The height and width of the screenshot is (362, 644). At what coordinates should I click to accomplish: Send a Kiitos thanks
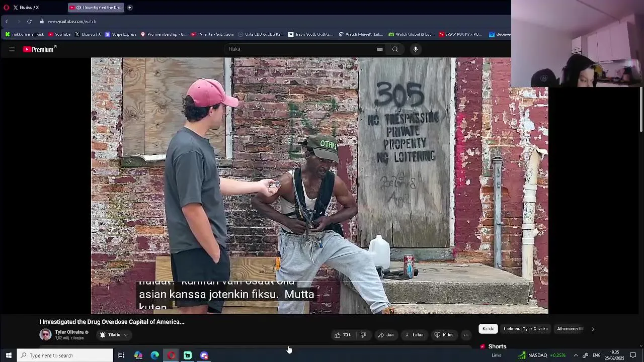coord(444,335)
